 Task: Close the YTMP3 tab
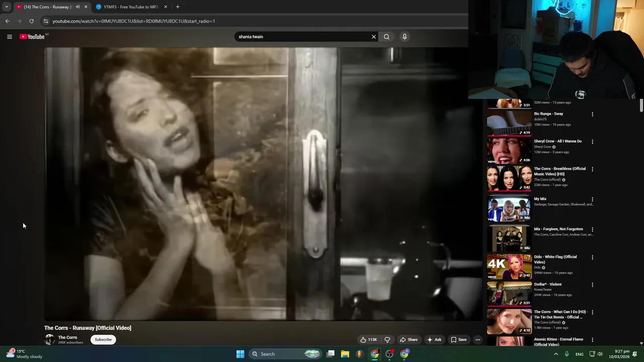pyautogui.click(x=165, y=7)
